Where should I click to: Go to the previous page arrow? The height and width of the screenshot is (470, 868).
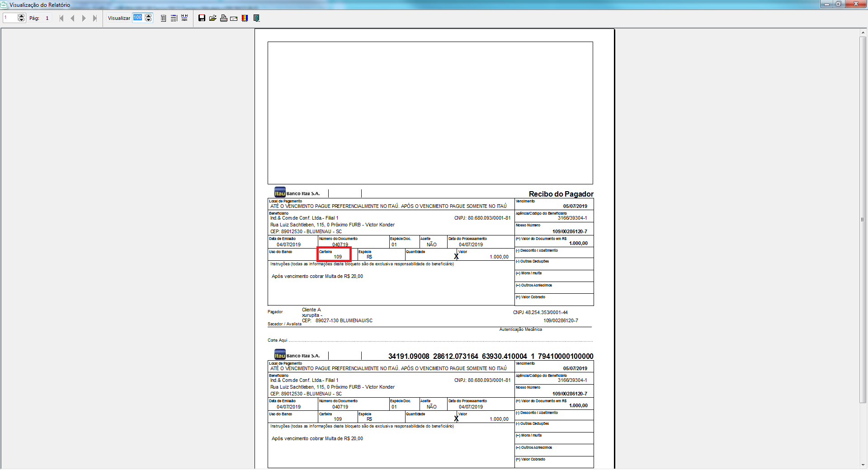[x=72, y=18]
